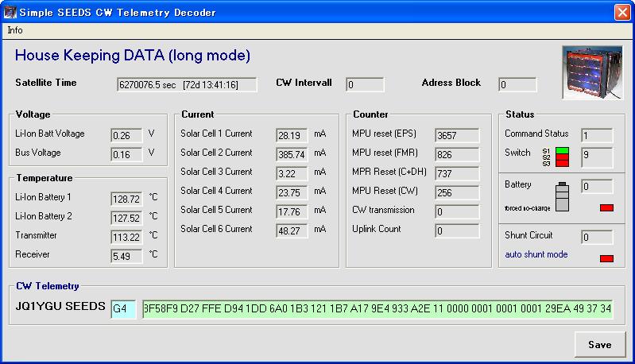Image resolution: width=635 pixels, height=364 pixels.
Task: Click the Transmitter temperature field
Action: [x=126, y=237]
